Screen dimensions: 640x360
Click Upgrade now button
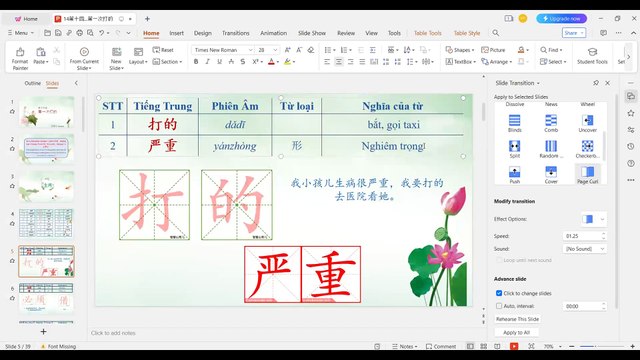(562, 19)
